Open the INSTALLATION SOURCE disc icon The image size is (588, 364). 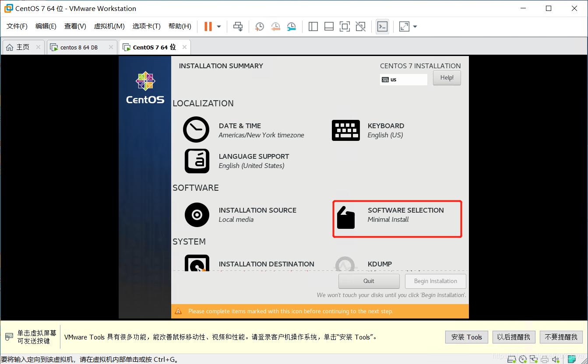[x=197, y=215]
